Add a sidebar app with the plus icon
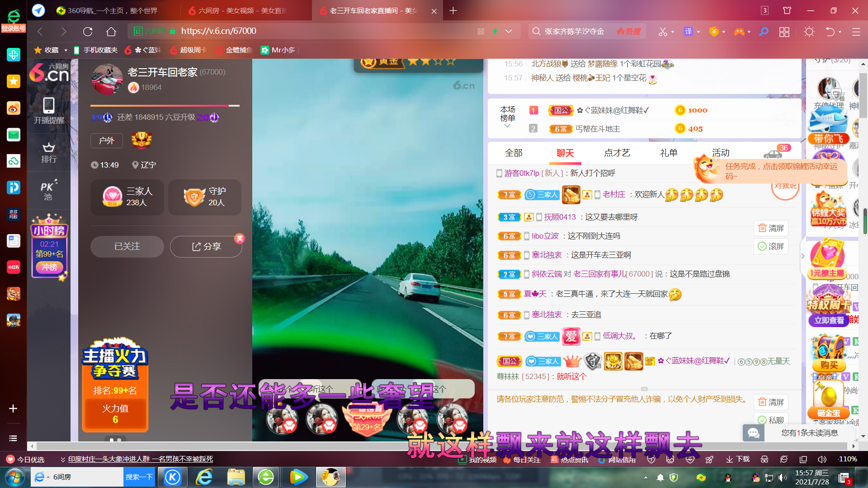 coord(13,408)
